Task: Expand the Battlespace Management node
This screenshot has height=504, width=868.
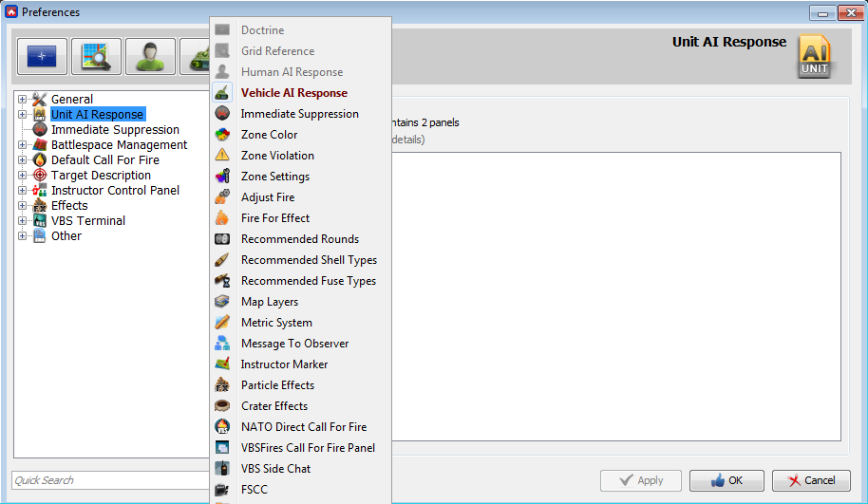Action: click(22, 145)
